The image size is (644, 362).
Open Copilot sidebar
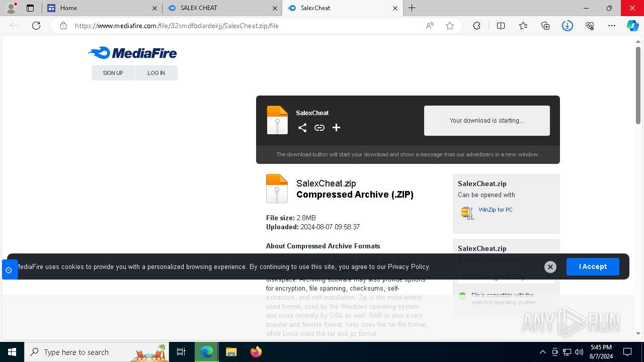pos(633,26)
